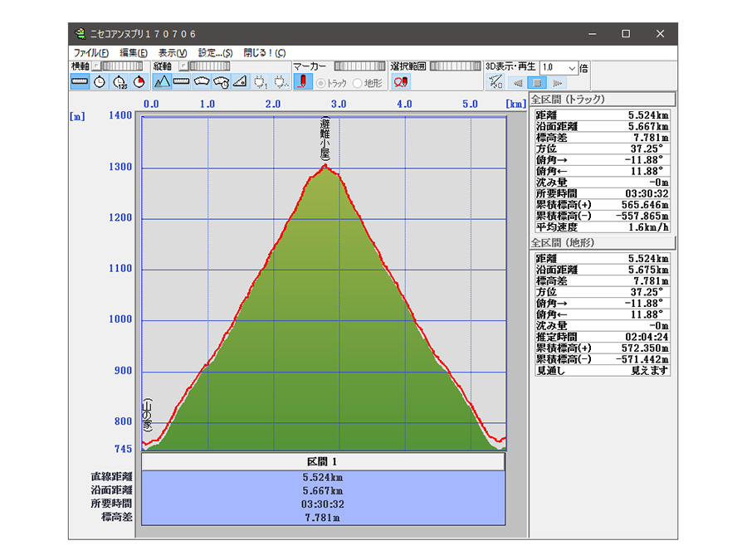Select the red pie elapsed-time icon
Image resolution: width=747 pixels, height=560 pixels.
[139, 82]
